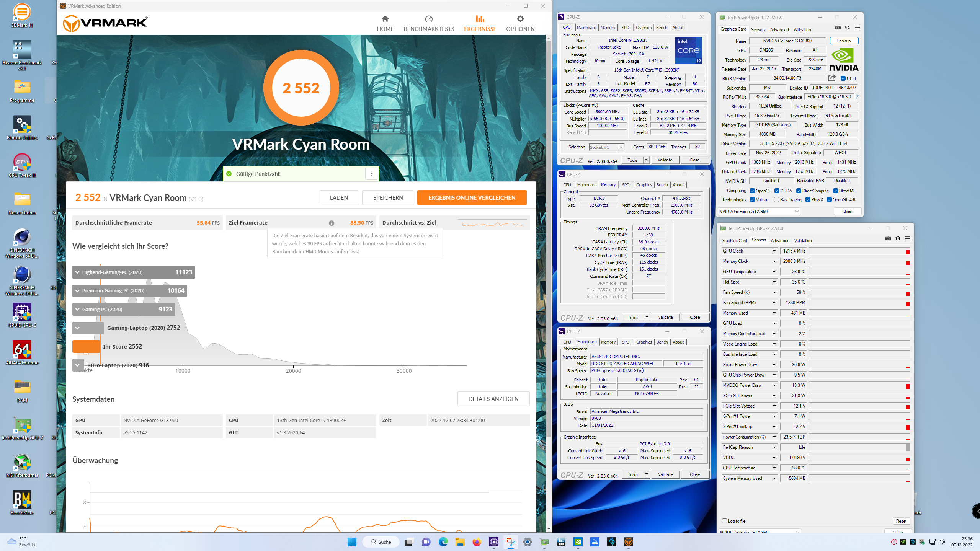Screen dimensions: 980x551
Task: Toggle Ray Tracing checkbox in GPU-Z
Action: pyautogui.click(x=777, y=200)
